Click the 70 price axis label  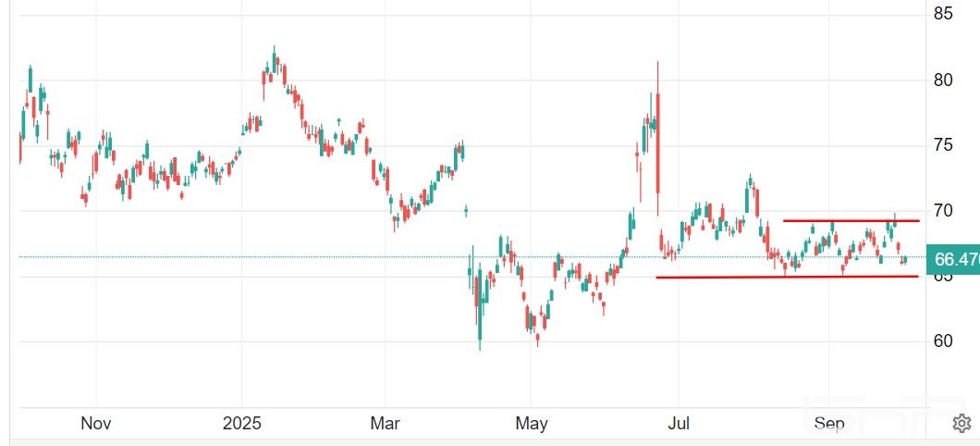point(943,211)
